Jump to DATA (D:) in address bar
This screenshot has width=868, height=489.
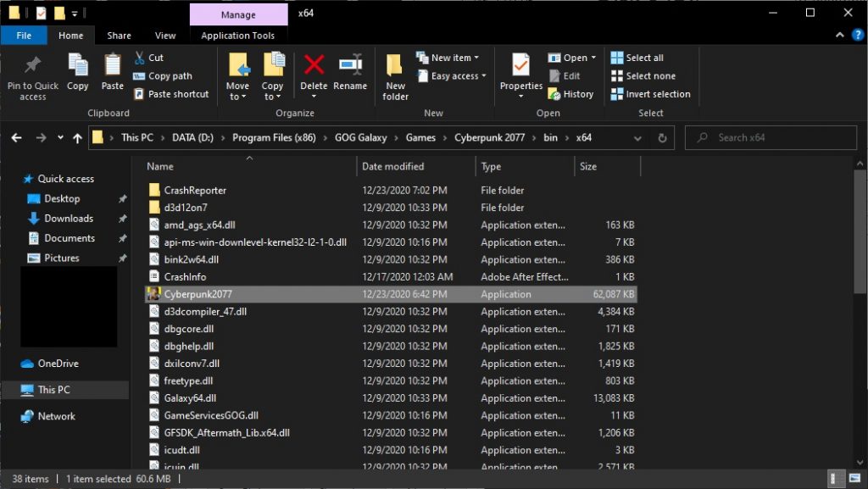coord(192,138)
